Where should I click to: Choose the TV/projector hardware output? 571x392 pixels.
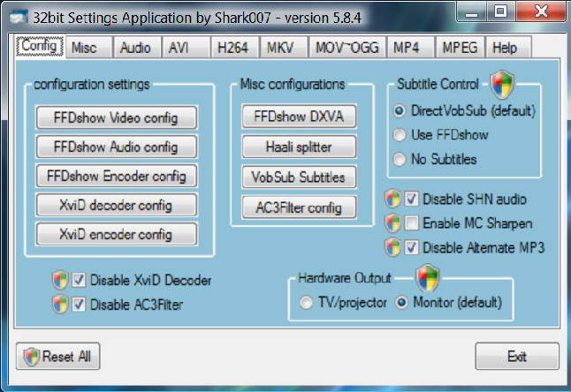pos(306,303)
